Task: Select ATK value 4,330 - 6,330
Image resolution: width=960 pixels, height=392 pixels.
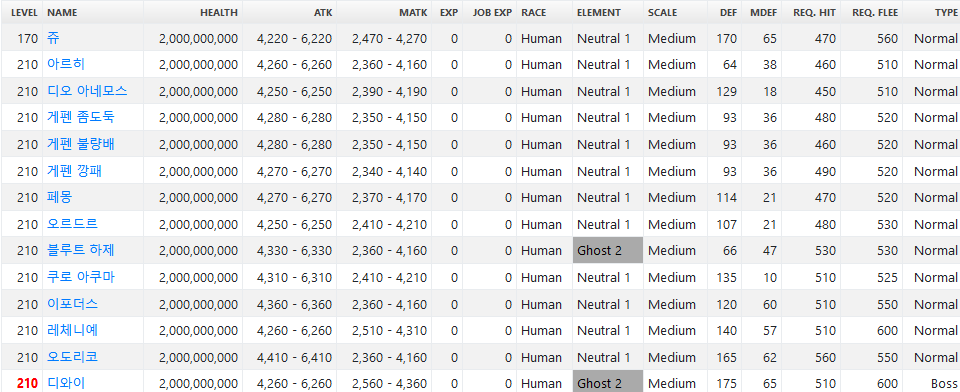Action: 294,251
